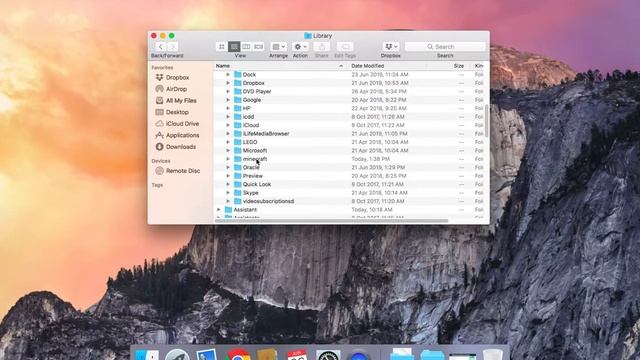The width and height of the screenshot is (640, 360).
Task: Click the 'Today, 1:38 PM' date cell
Action: coord(370,159)
